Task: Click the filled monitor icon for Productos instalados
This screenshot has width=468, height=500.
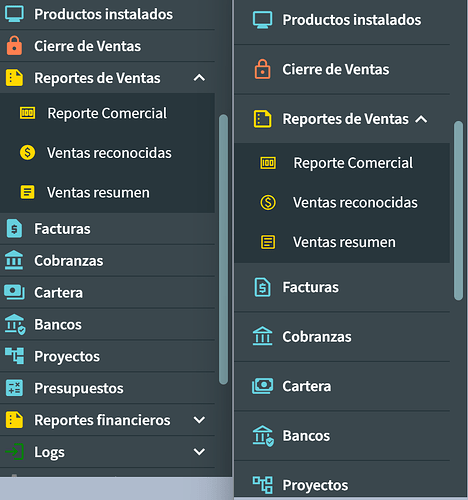Action: (x=14, y=14)
